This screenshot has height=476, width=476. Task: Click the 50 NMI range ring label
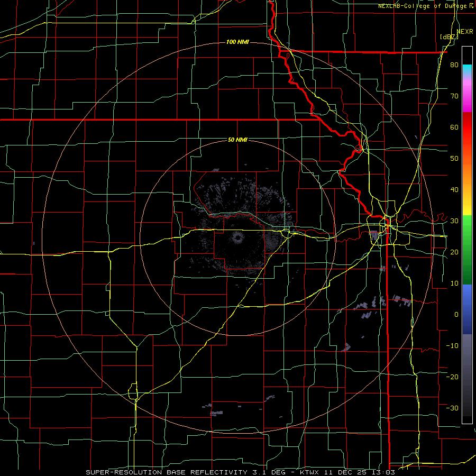pyautogui.click(x=237, y=140)
